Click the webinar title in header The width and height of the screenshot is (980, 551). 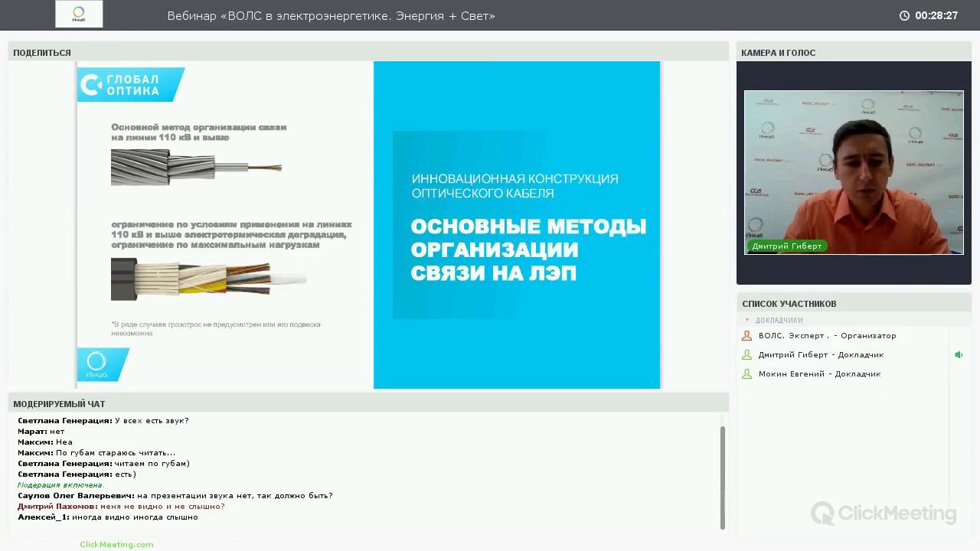(x=331, y=15)
